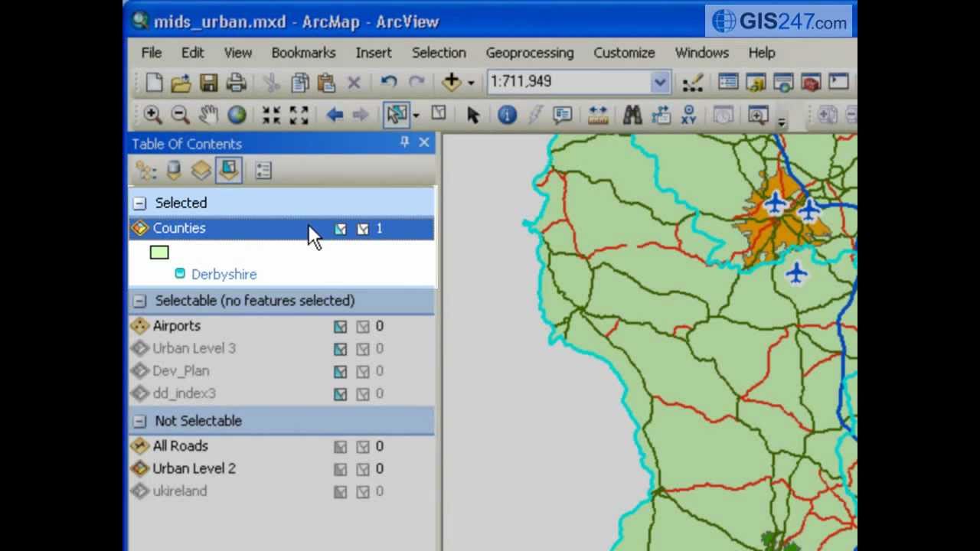The height and width of the screenshot is (551, 980).
Task: Open the Add Data dropdown arrow
Action: (471, 83)
